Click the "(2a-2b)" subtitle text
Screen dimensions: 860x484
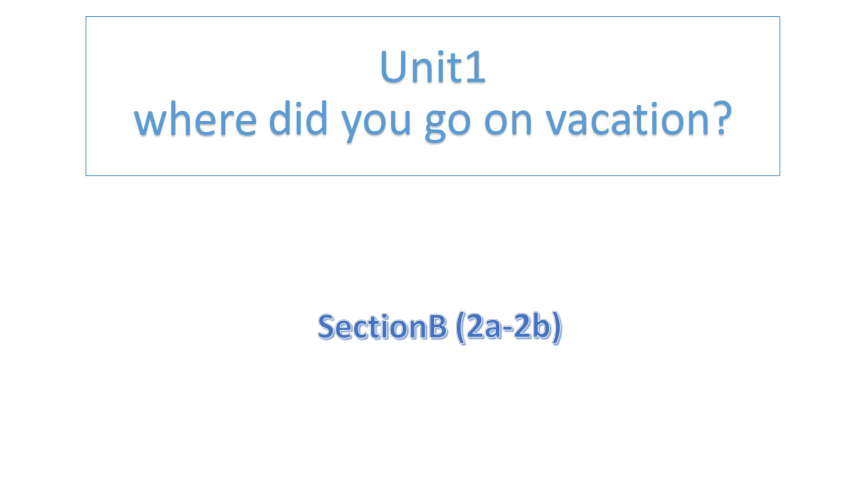click(x=509, y=328)
